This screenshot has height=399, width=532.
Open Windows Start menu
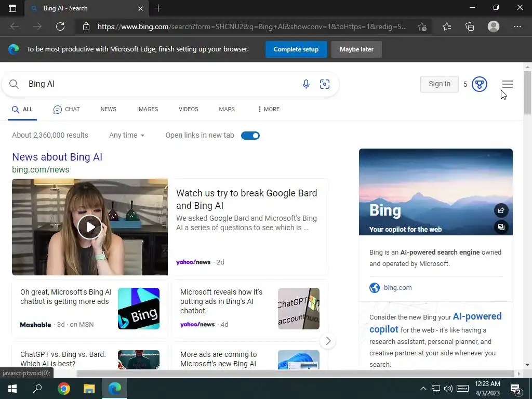click(12, 389)
